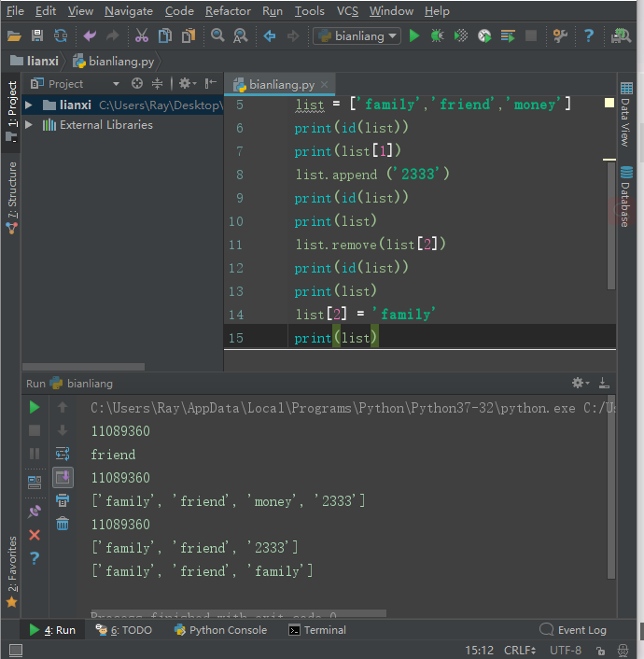Open the Python Console tool window

coord(220,630)
